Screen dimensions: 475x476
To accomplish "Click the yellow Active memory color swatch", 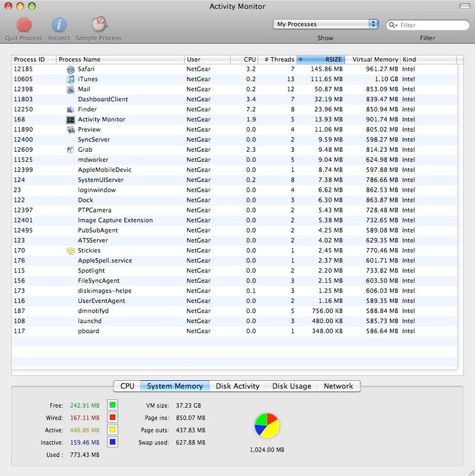I will (112, 430).
